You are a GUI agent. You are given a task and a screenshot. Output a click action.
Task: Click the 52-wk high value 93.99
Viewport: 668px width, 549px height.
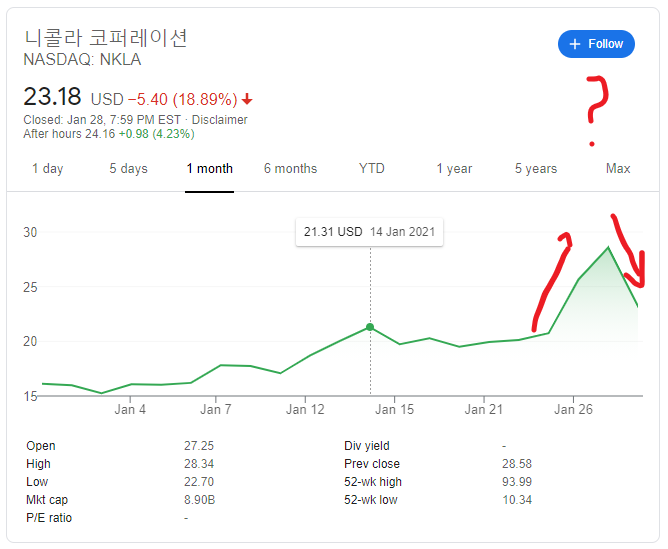click(517, 482)
